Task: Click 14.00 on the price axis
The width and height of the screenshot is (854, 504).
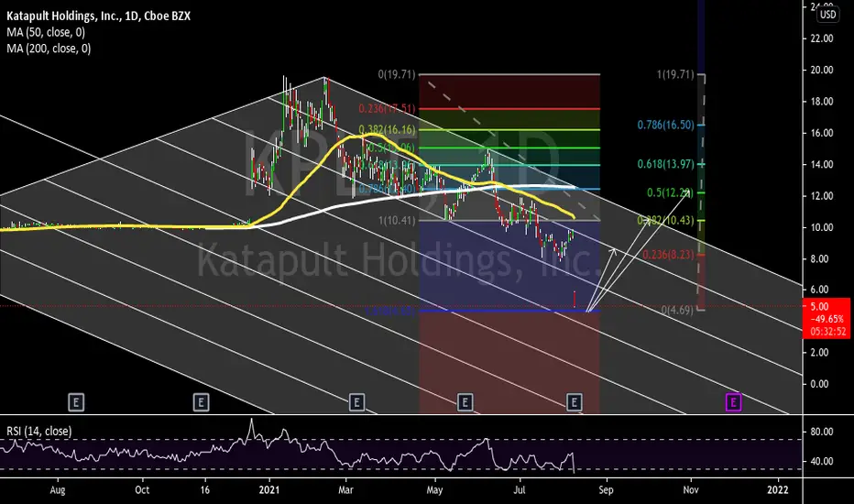Action: pyautogui.click(x=822, y=164)
